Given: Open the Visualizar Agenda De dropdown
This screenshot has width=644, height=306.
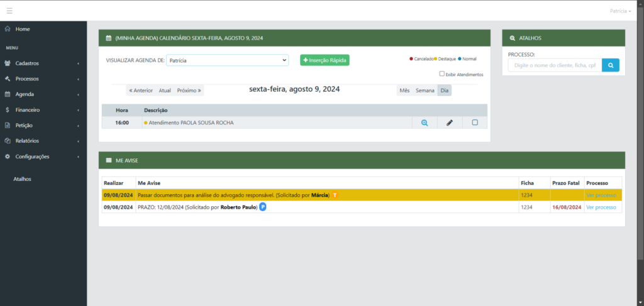Looking at the screenshot, I should tap(228, 60).
